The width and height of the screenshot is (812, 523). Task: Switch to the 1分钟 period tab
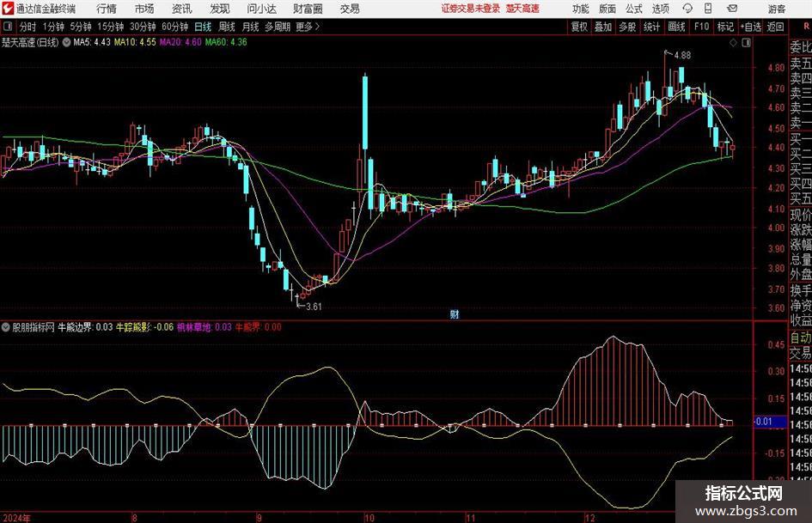tap(53, 27)
